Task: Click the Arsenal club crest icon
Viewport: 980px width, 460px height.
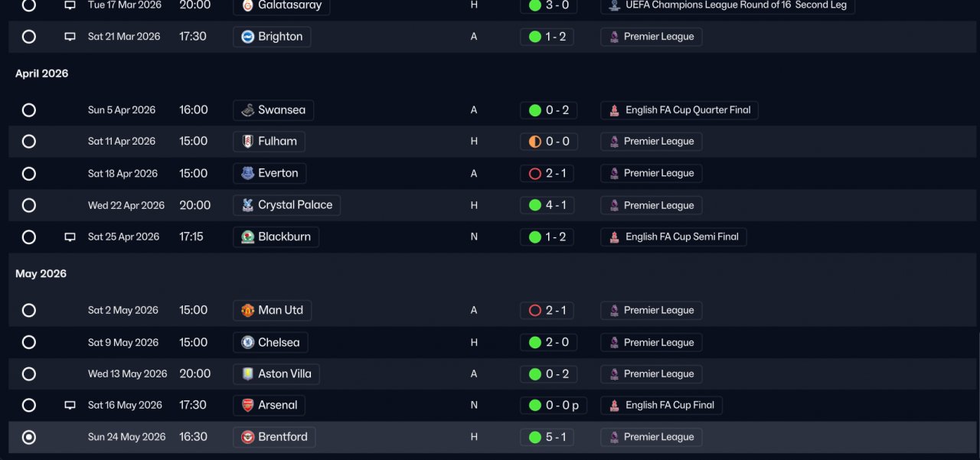Action: [x=247, y=406]
